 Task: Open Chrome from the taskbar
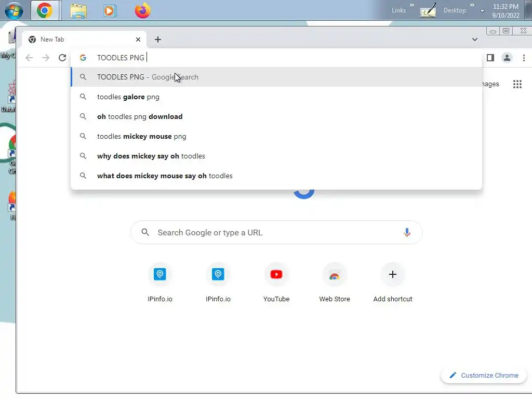(x=45, y=10)
